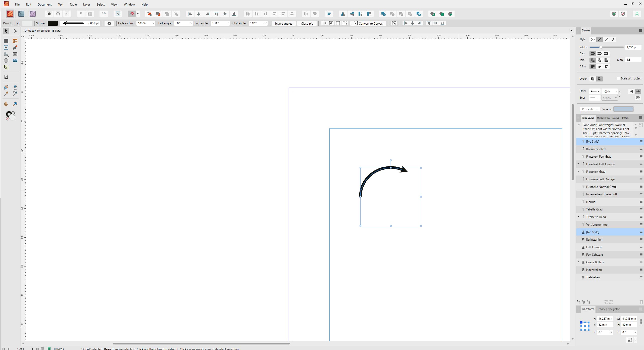Open the Layer menu
The height and width of the screenshot is (350, 644).
tap(86, 5)
